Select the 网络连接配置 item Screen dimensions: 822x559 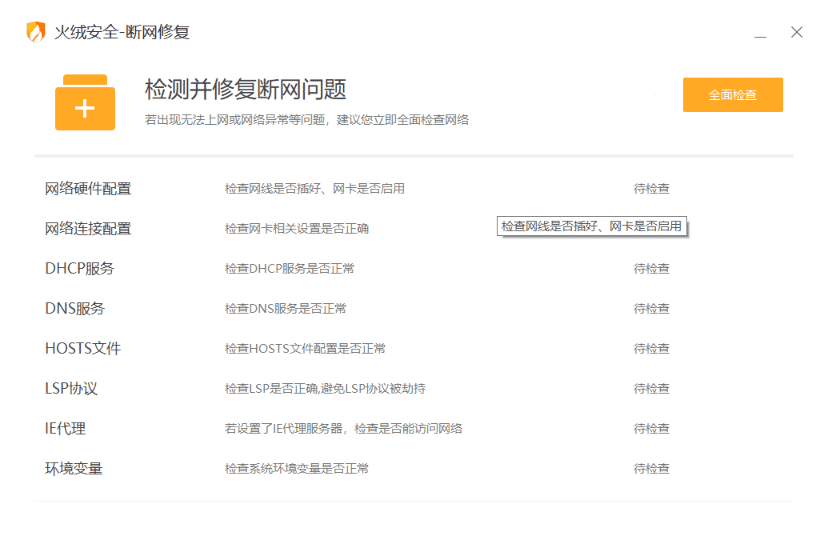pyautogui.click(x=88, y=229)
